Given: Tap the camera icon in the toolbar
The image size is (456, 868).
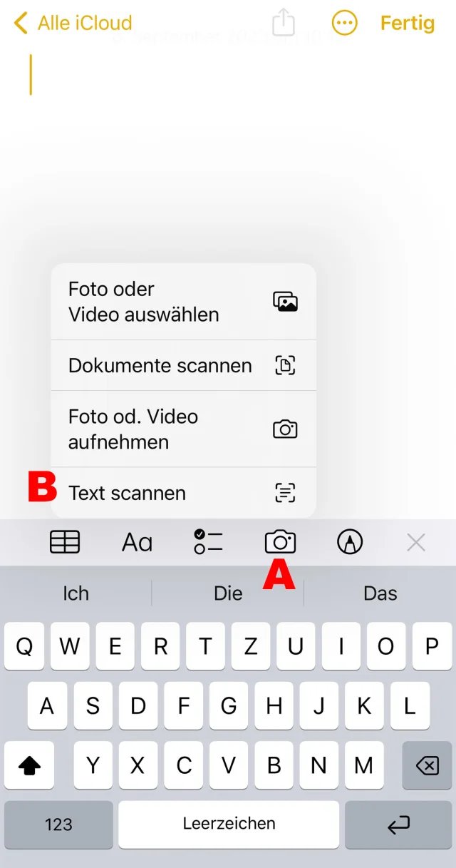Looking at the screenshot, I should click(x=280, y=543).
